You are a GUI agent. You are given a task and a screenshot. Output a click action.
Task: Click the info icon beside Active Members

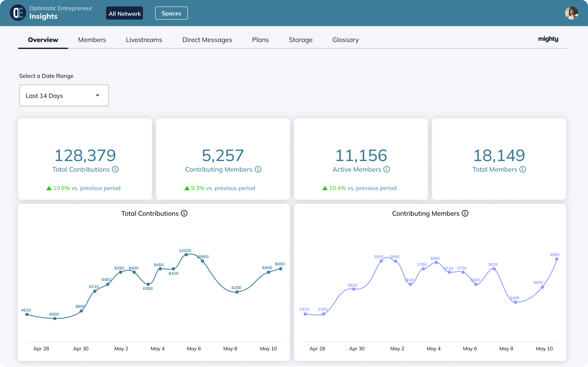[386, 170]
